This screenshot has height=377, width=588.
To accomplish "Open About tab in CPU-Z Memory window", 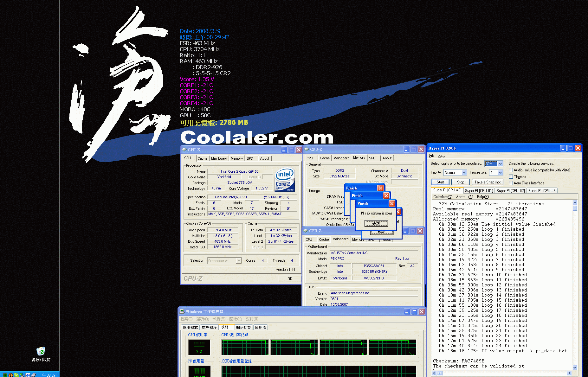I will click(x=387, y=158).
